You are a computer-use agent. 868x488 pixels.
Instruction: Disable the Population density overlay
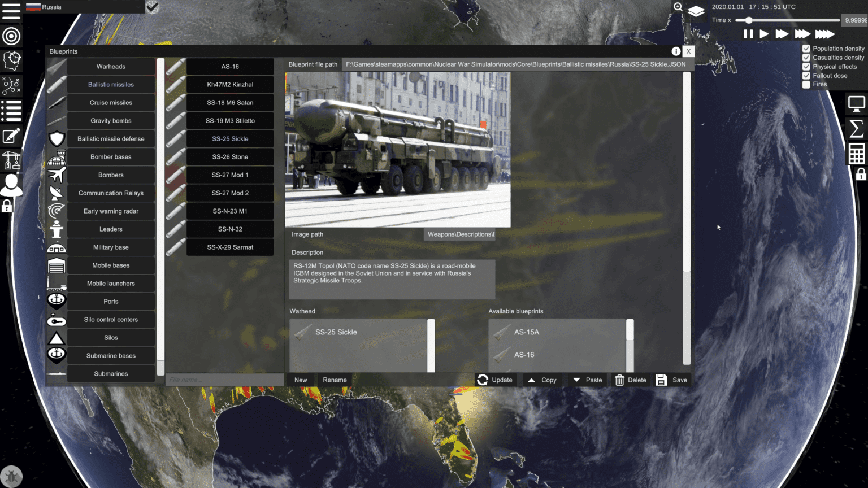click(806, 48)
